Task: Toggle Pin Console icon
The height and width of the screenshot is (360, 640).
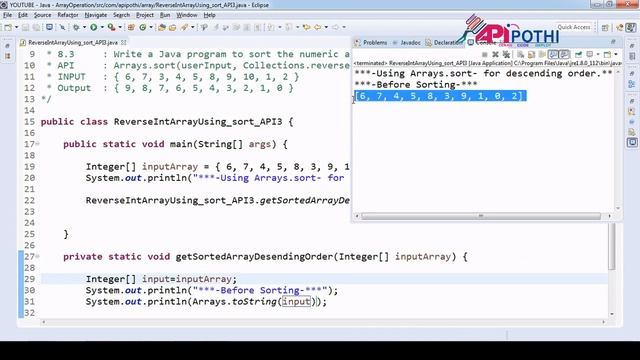Action: [x=578, y=54]
